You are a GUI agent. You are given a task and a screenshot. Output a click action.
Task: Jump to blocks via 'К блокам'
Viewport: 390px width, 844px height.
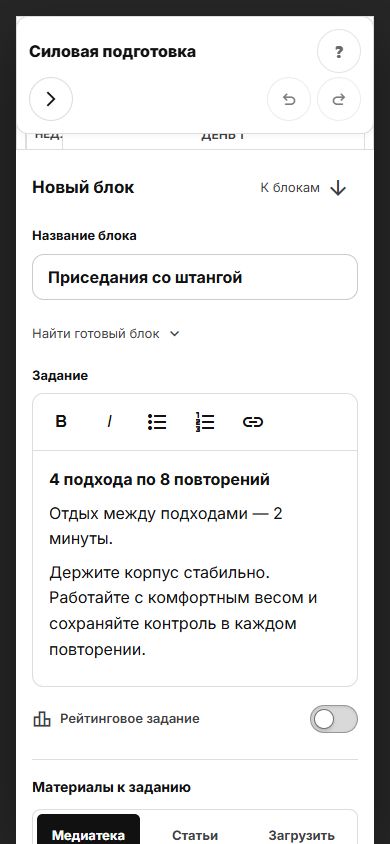point(290,188)
